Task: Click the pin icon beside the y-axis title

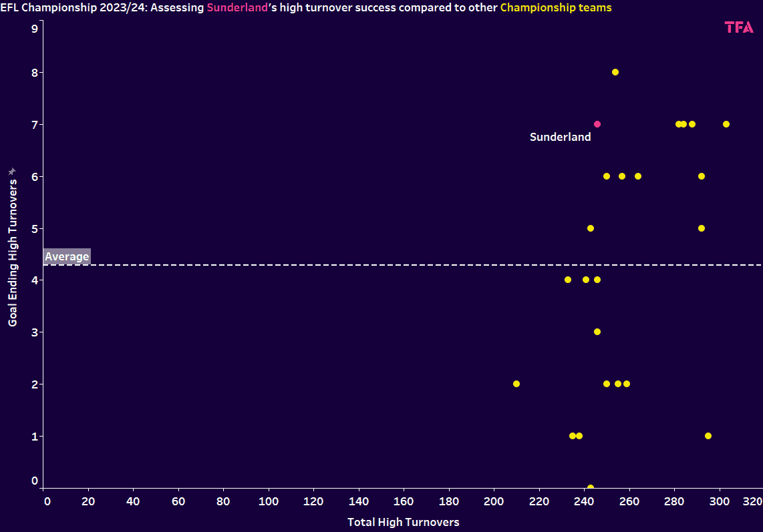Action: click(x=12, y=172)
